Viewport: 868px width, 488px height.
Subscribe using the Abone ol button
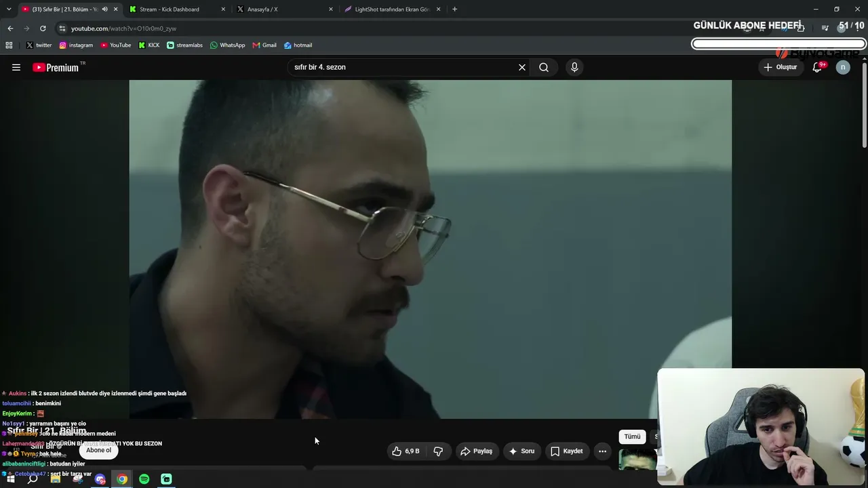98,450
